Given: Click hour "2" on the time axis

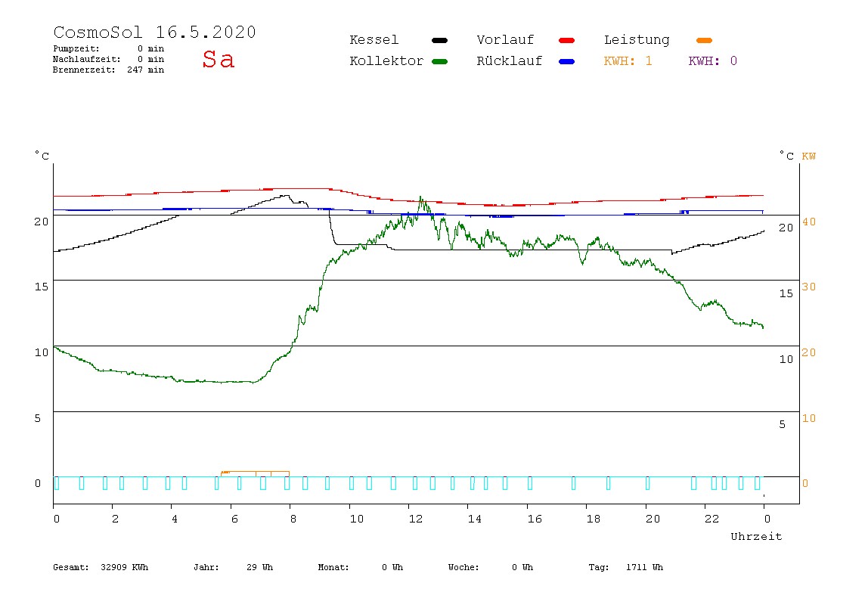Looking at the screenshot, I should click(x=115, y=519).
